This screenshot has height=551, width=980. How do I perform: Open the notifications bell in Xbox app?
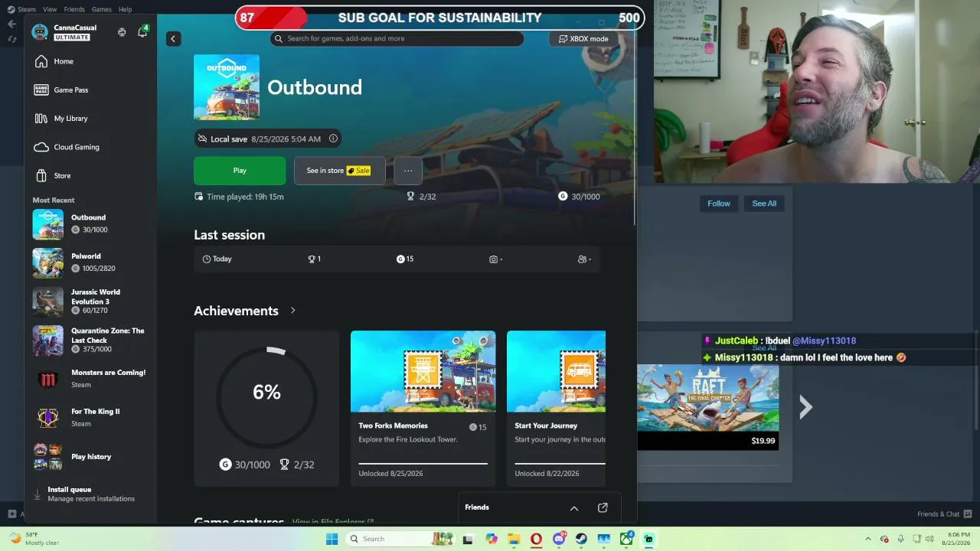(142, 32)
